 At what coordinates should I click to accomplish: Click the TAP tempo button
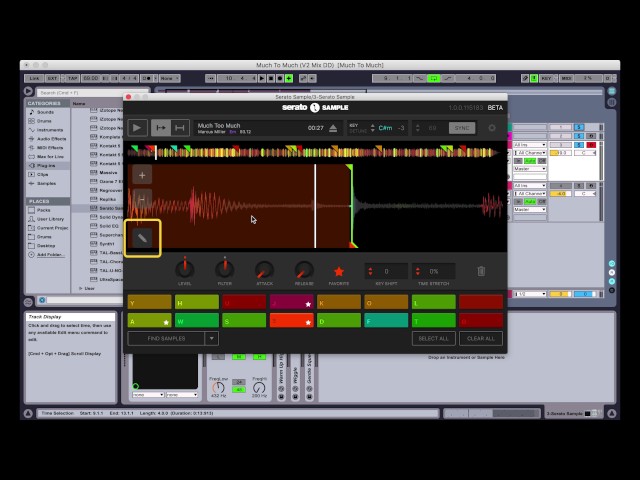[x=73, y=78]
